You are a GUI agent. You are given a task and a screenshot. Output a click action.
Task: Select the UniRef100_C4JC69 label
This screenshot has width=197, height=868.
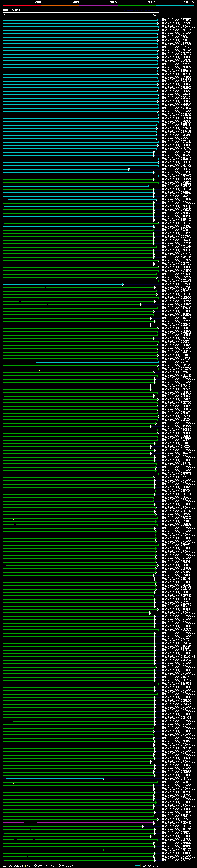point(176,132)
